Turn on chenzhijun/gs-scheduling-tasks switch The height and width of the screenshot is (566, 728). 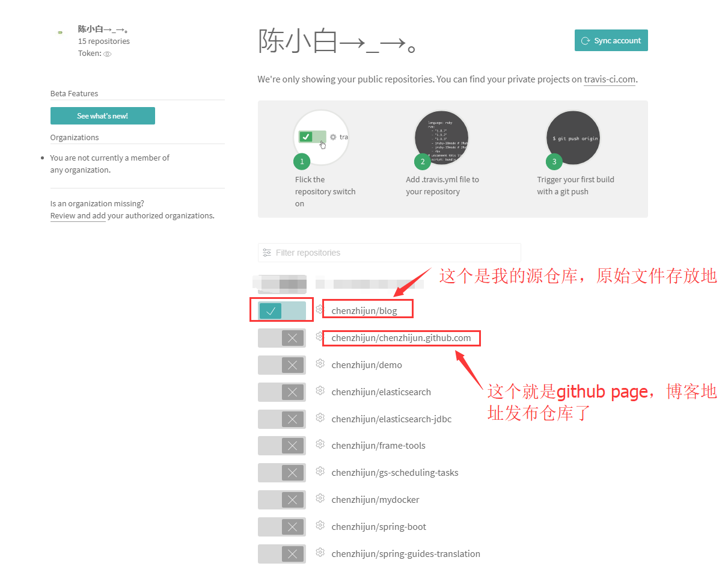281,473
